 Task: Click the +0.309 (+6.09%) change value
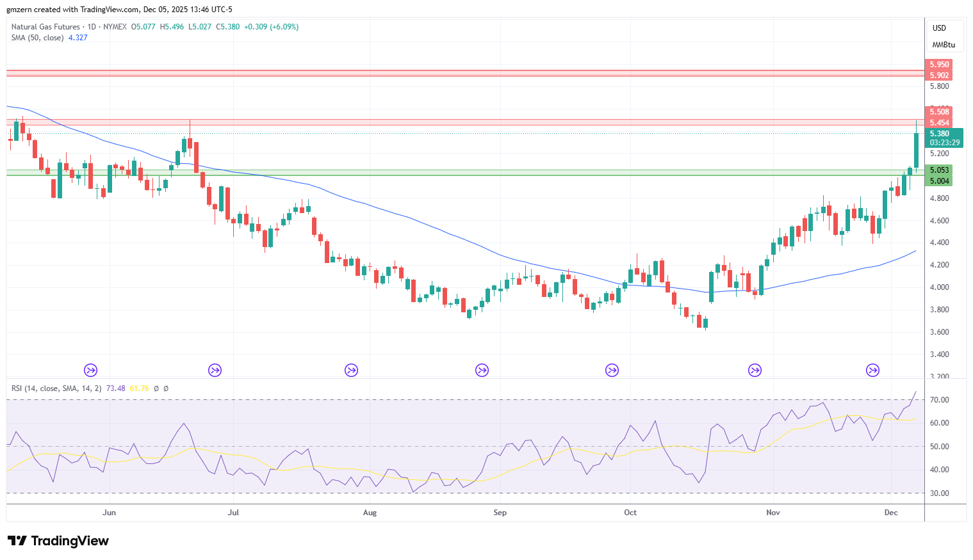pos(272,27)
